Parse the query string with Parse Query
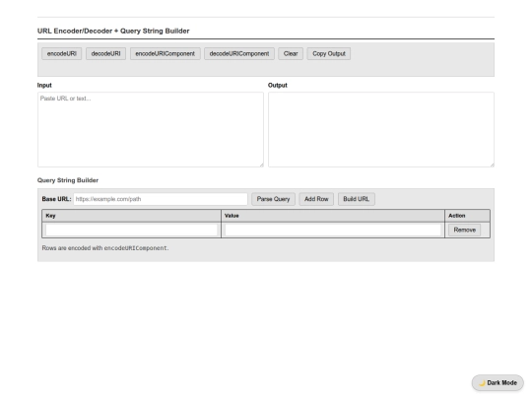Screen dimensions: 532x399 (x=273, y=199)
